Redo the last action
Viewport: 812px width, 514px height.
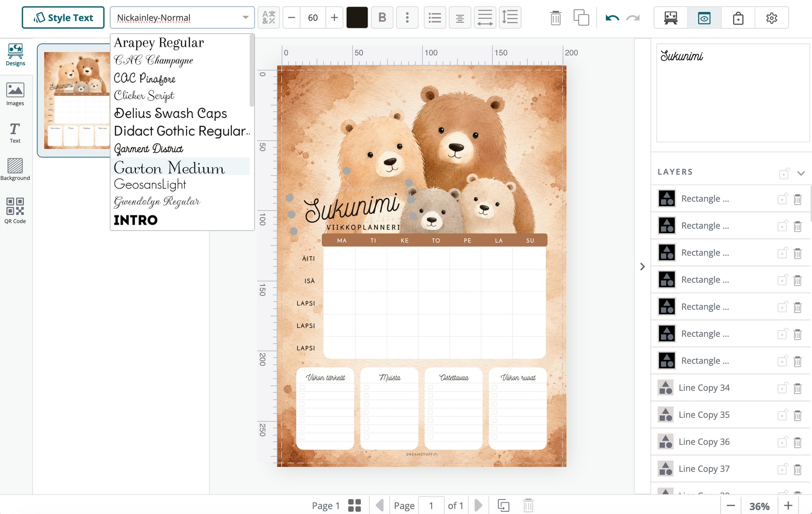tap(633, 18)
